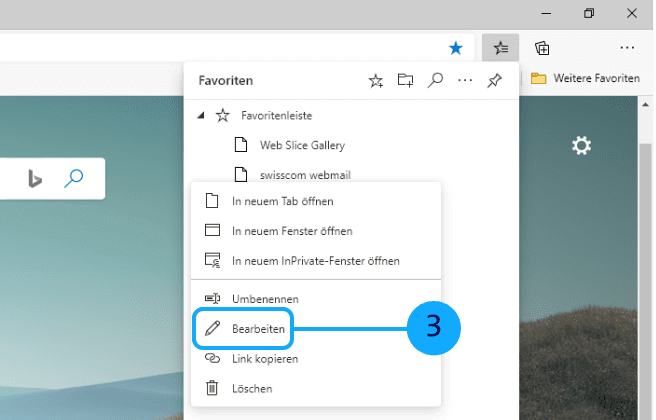Select Link kopieren menu entry
656x420 pixels.
[x=264, y=358]
